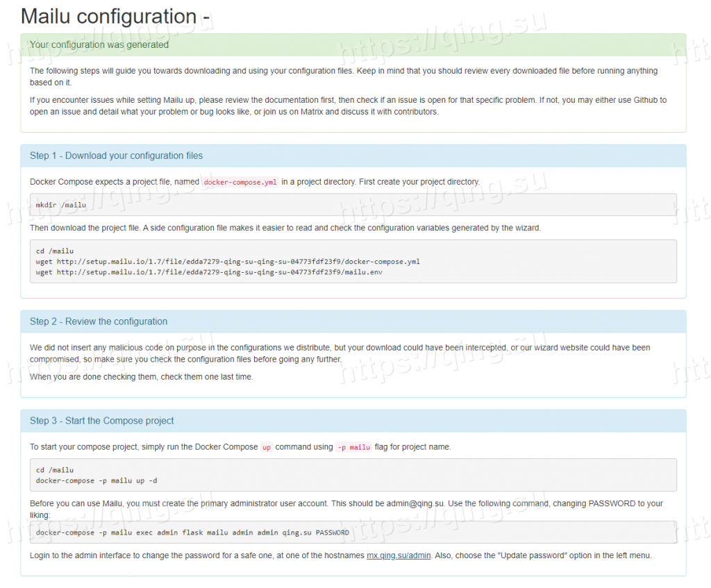Click the 'Step 3 - Start the Compose project' header
This screenshot has height=588, width=711.
tap(101, 421)
